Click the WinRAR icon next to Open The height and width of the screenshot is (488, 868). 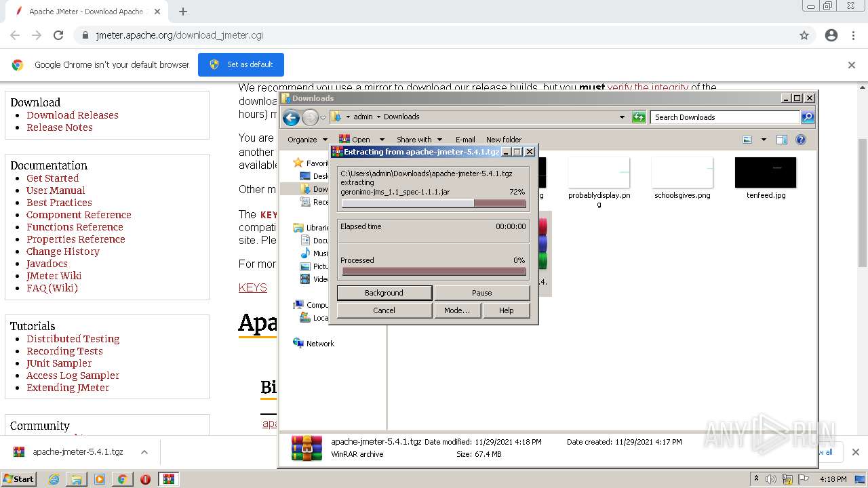344,140
